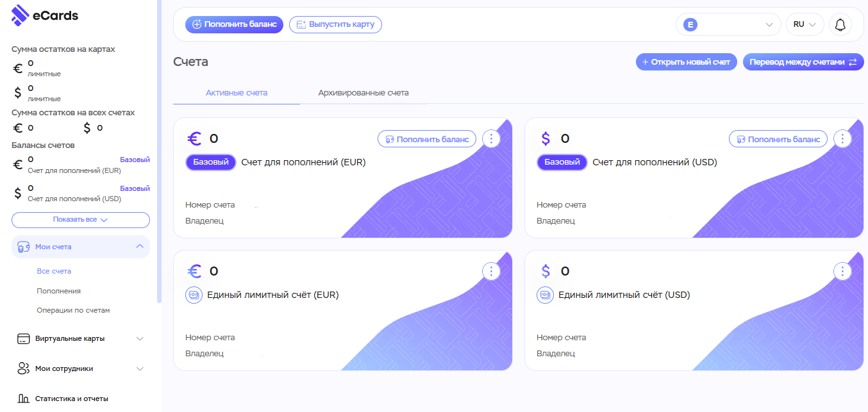Open three-dot menu on EUR limit account
868x412 pixels.
pyautogui.click(x=490, y=271)
